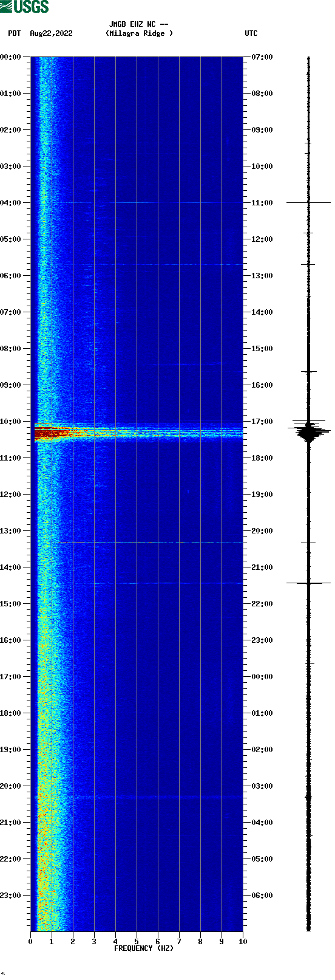Click the 21:00 UTC time label
The height and width of the screenshot is (980, 335).
pos(262,567)
